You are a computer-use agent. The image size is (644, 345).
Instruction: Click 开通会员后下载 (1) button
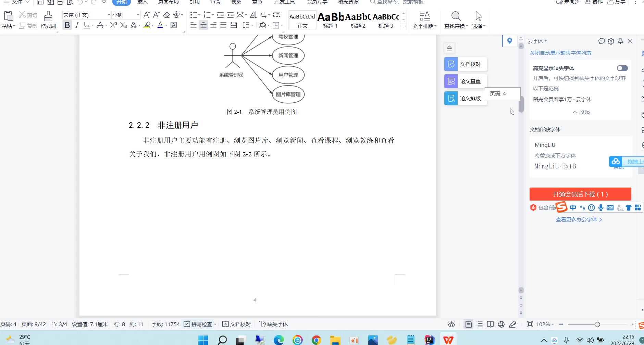(580, 194)
